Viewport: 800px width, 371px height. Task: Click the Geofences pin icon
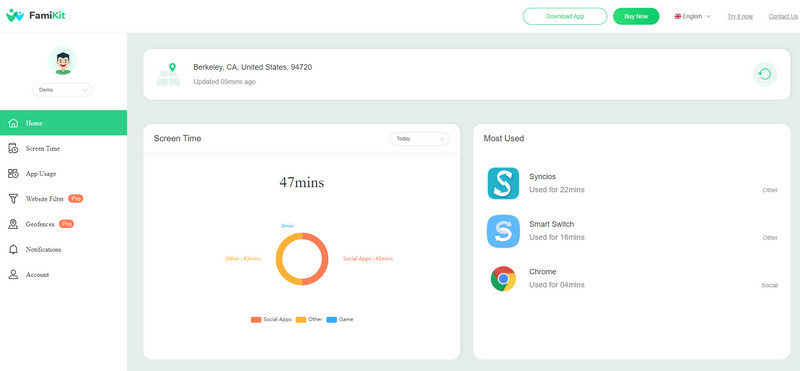pos(13,224)
